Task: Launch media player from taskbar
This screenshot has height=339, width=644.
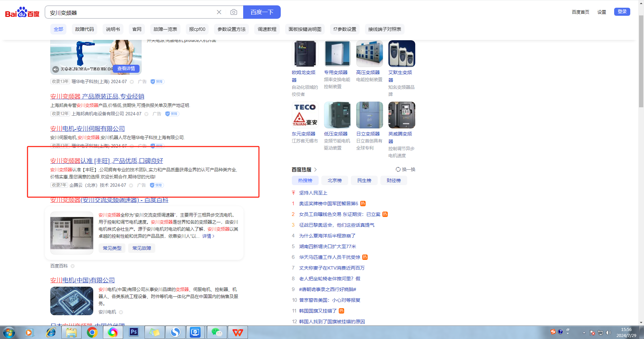Action: point(29,332)
